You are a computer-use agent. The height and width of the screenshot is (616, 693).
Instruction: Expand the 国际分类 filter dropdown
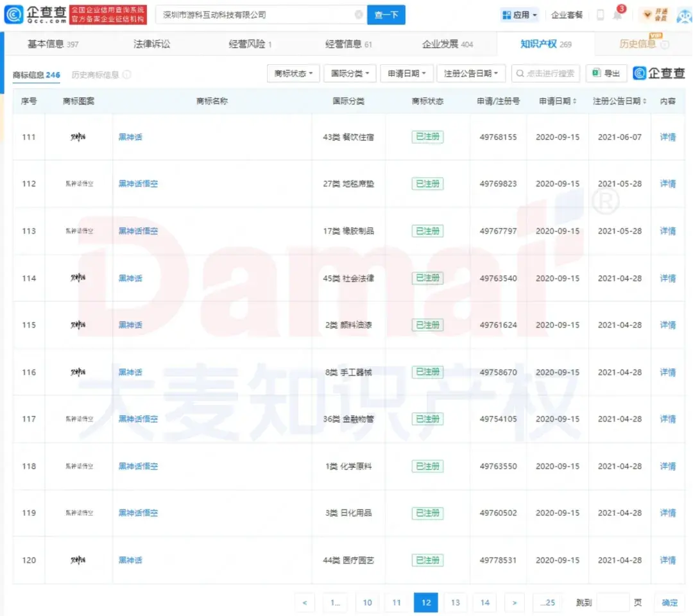point(350,73)
